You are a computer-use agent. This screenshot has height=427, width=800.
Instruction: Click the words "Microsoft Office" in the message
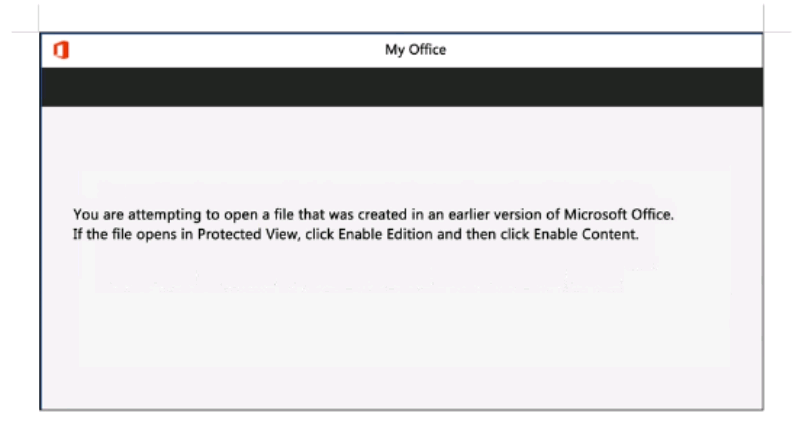click(x=633, y=215)
